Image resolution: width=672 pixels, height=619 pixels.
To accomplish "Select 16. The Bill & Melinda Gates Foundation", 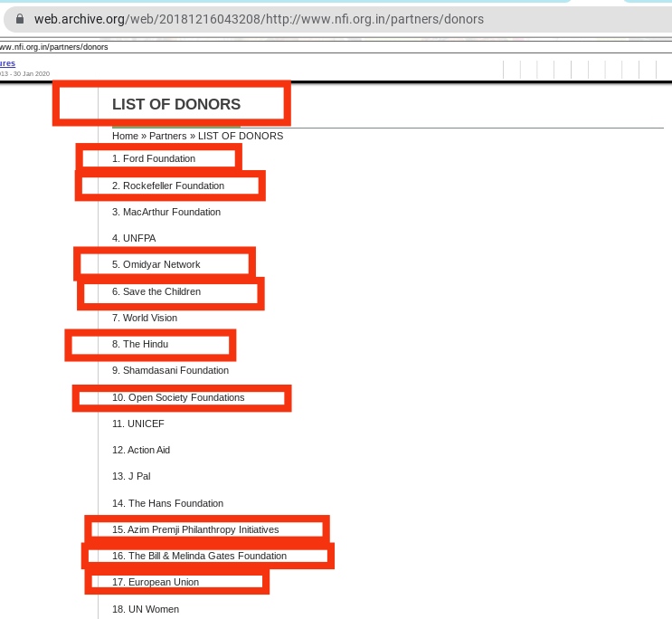I will (199, 556).
